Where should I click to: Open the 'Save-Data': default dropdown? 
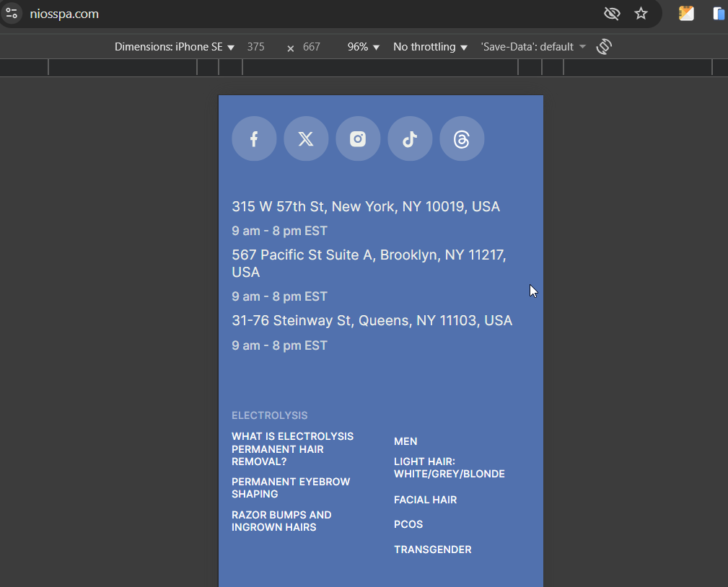533,47
